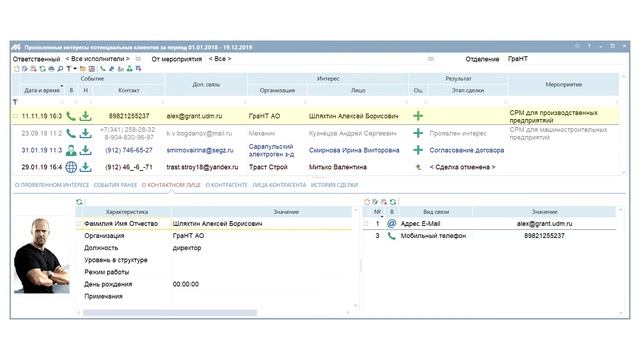Add new contact method in right panel
The image size is (640, 360).
click(x=367, y=202)
